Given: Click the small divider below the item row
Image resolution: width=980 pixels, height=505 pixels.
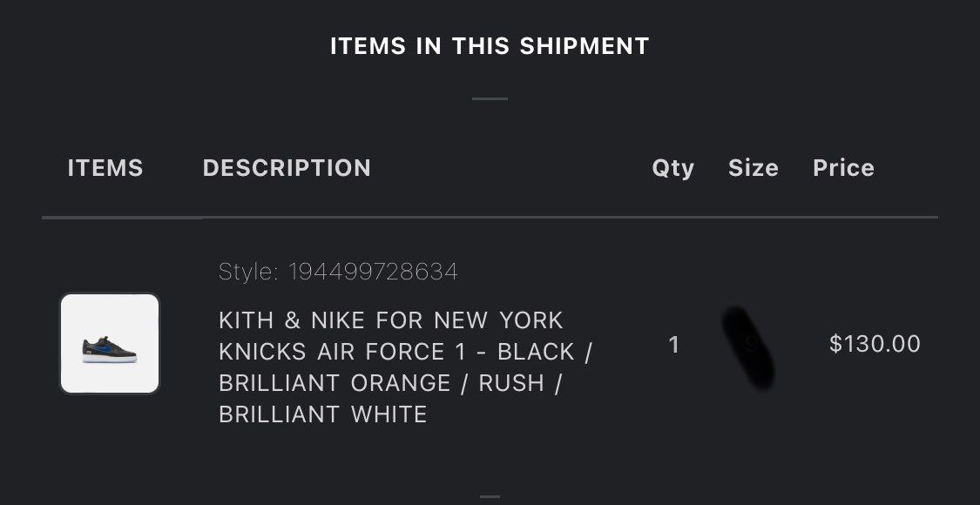Looking at the screenshot, I should click(x=490, y=497).
